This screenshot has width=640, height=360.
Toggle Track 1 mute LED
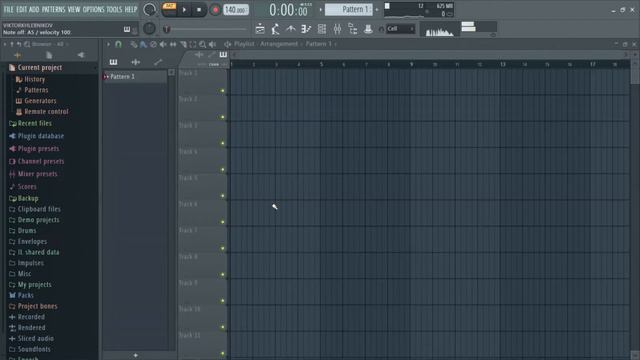pos(223,91)
